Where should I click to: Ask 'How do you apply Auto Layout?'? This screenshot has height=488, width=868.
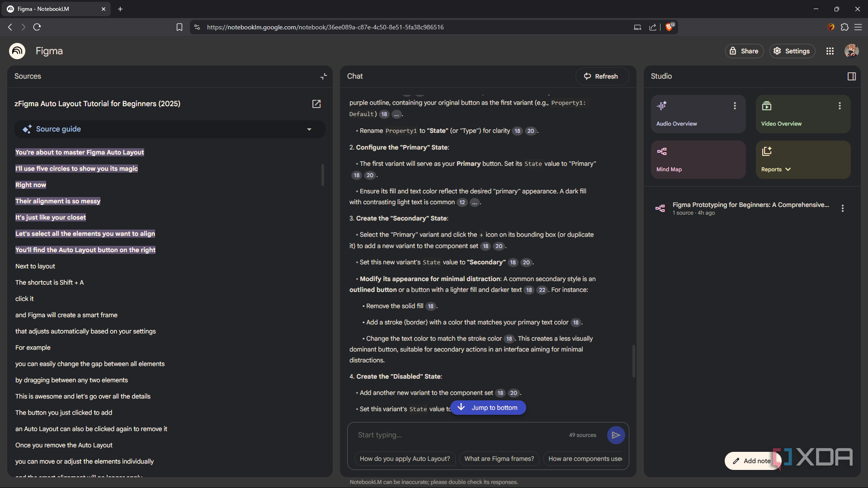pyautogui.click(x=405, y=459)
